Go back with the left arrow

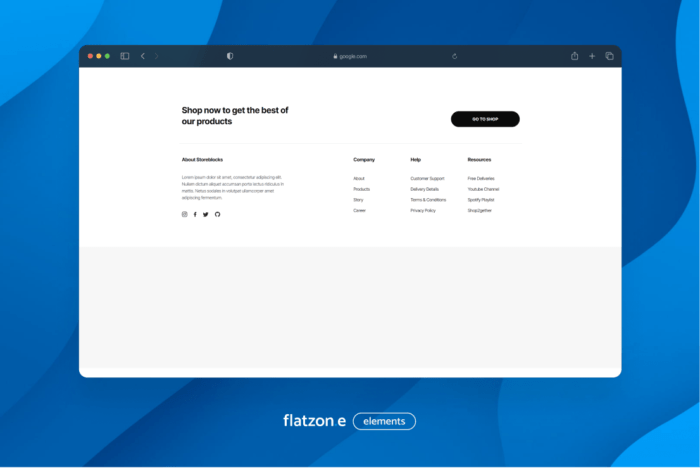click(x=142, y=56)
